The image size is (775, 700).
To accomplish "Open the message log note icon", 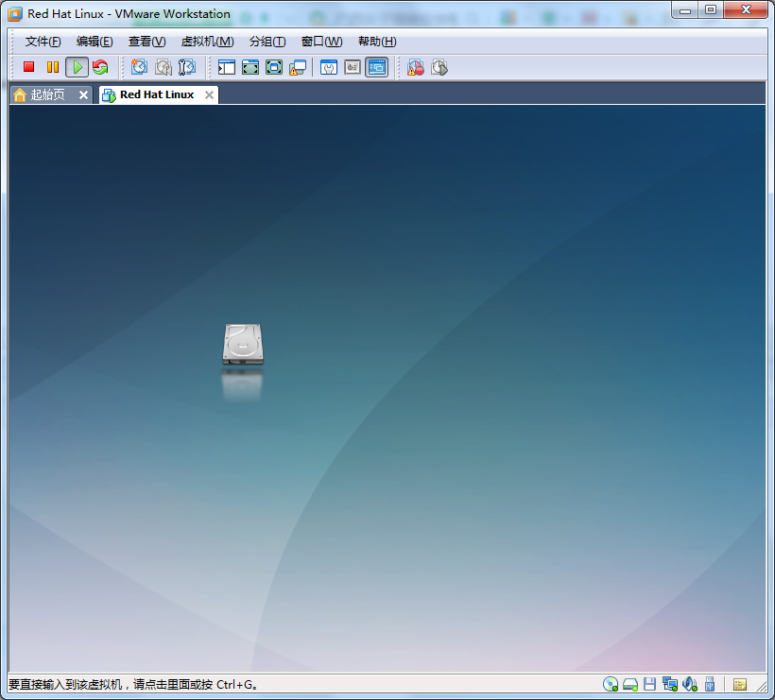I will pos(740,684).
